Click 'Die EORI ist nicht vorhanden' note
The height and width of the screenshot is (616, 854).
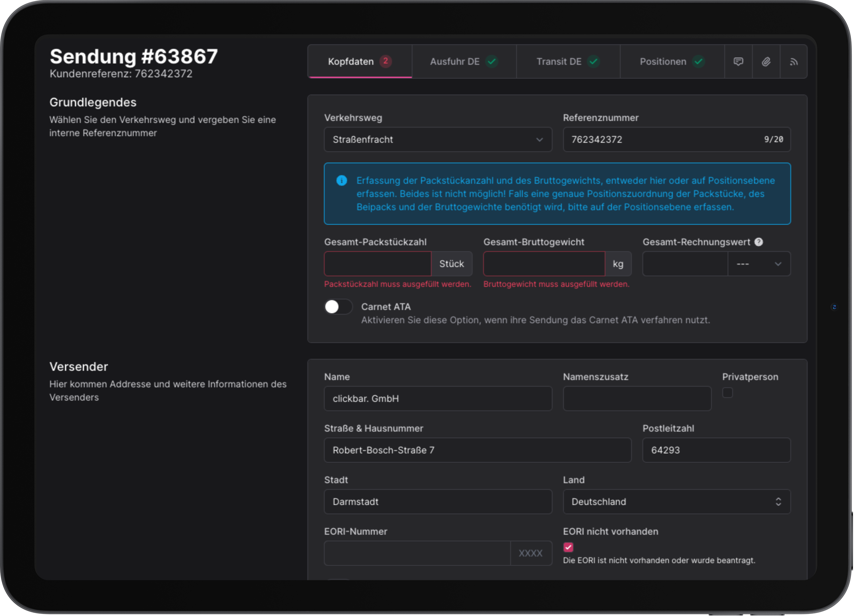pos(659,560)
